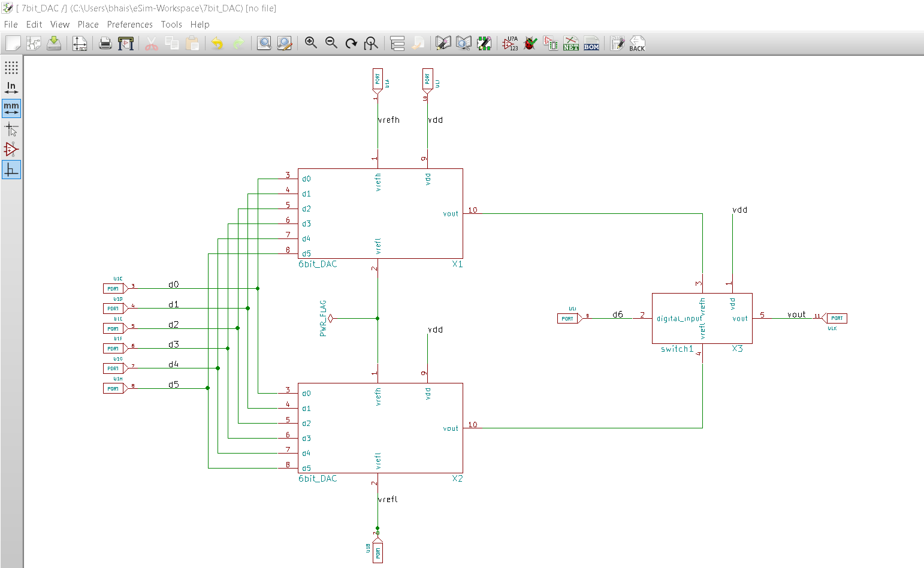Toggle the grid visibility
Viewport: 924px width, 568px height.
tap(11, 68)
